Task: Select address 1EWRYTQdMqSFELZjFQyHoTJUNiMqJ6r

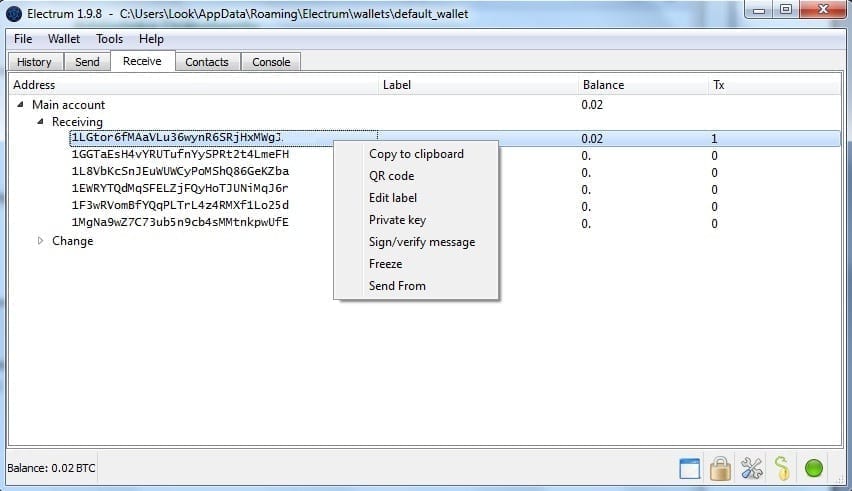Action: (180, 188)
